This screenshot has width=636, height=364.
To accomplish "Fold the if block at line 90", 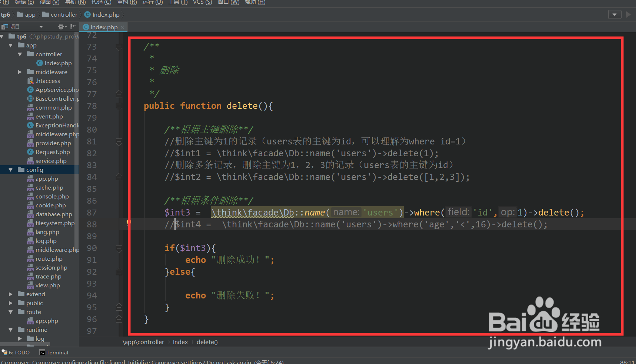I will 119,248.
